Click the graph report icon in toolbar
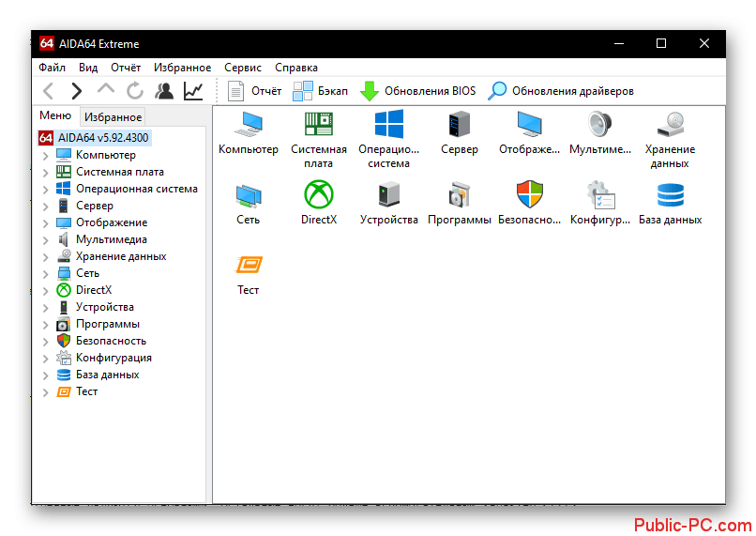Image resolution: width=756 pixels, height=536 pixels. (x=193, y=91)
